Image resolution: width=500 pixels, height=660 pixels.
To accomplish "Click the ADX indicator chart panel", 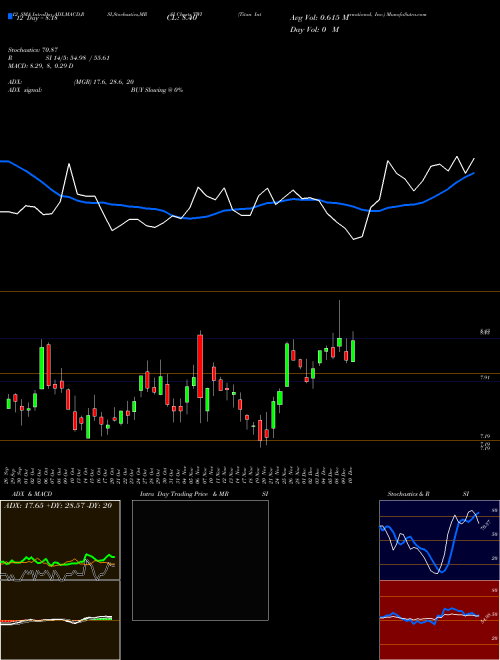I will 60,540.
